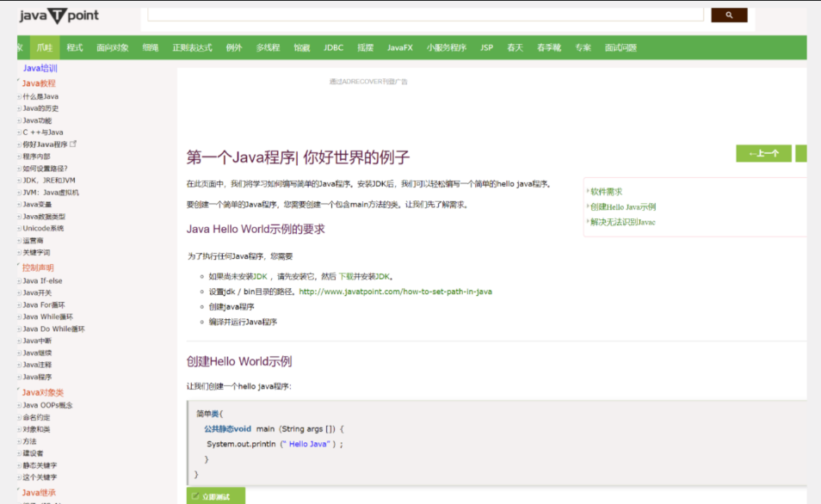The width and height of the screenshot is (821, 504).
Task: Open the javatpoint logo homepage
Action: (x=59, y=15)
